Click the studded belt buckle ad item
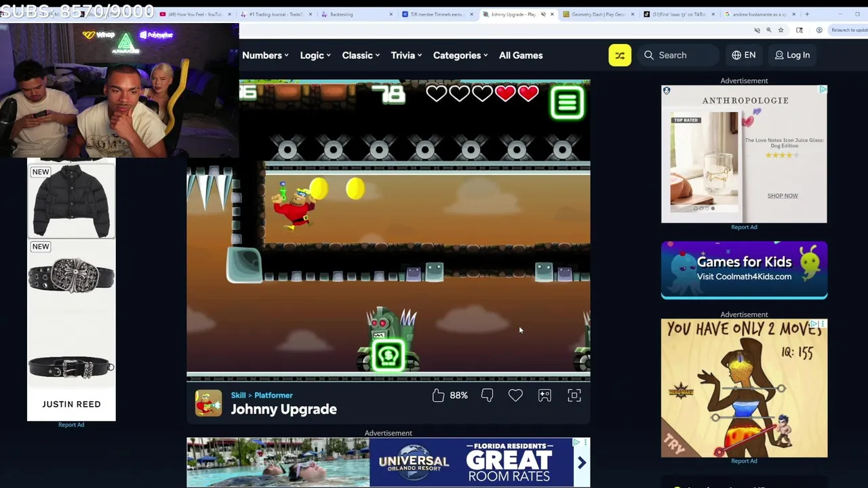 tap(71, 276)
